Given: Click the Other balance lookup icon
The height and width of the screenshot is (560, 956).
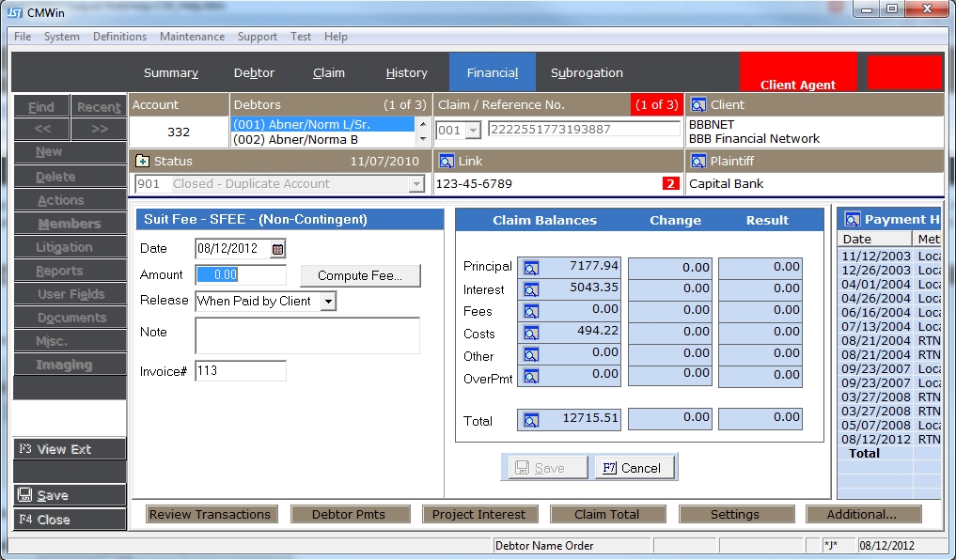Looking at the screenshot, I should click(x=531, y=355).
